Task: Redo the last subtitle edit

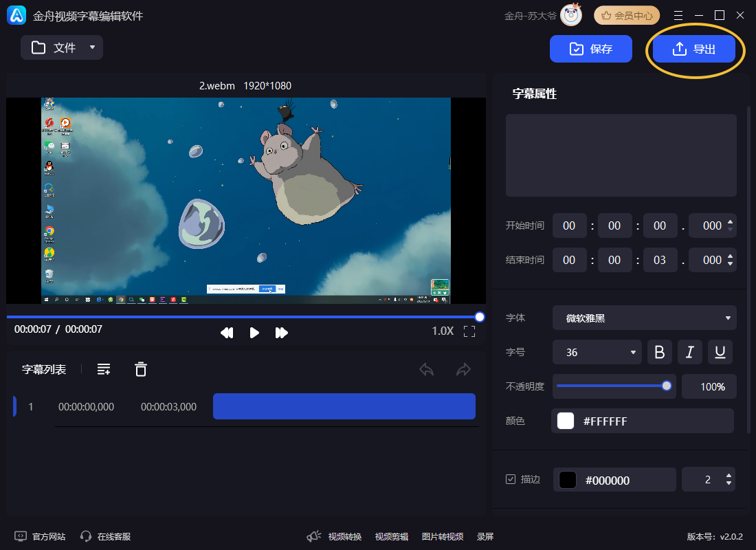Action: tap(463, 370)
